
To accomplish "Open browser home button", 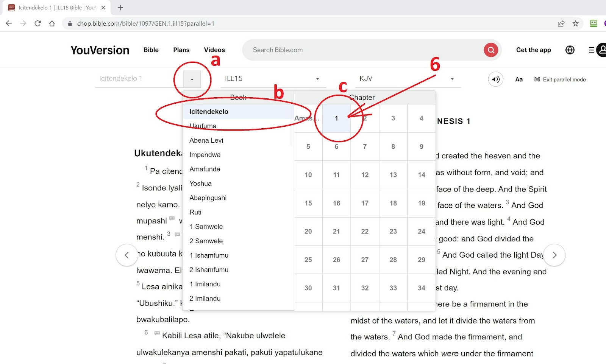I will [x=52, y=23].
